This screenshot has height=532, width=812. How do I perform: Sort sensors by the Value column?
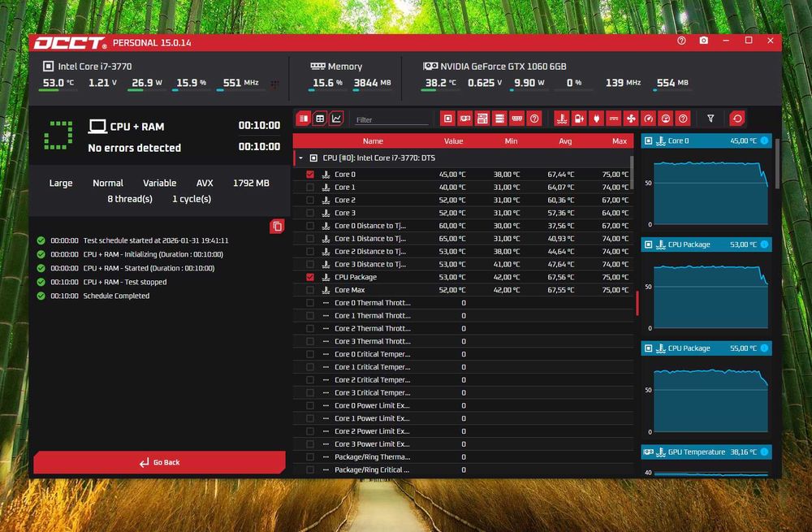[x=453, y=141]
